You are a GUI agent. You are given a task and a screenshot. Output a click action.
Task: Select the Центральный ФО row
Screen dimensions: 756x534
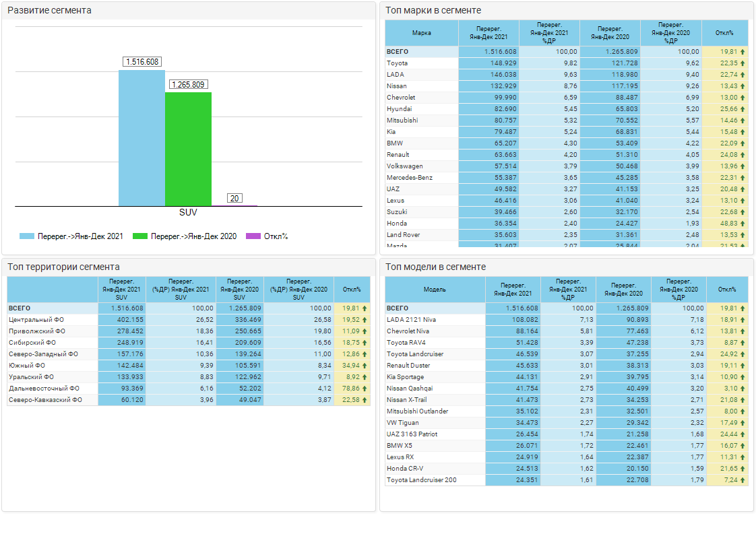pyautogui.click(x=37, y=320)
